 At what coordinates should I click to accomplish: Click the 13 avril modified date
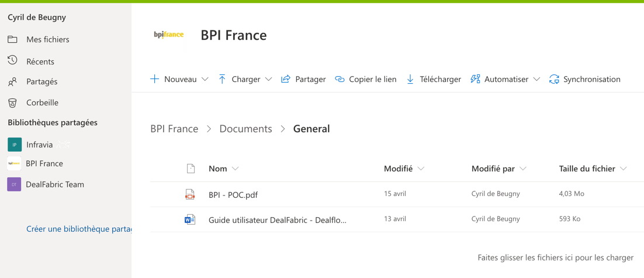pyautogui.click(x=395, y=219)
